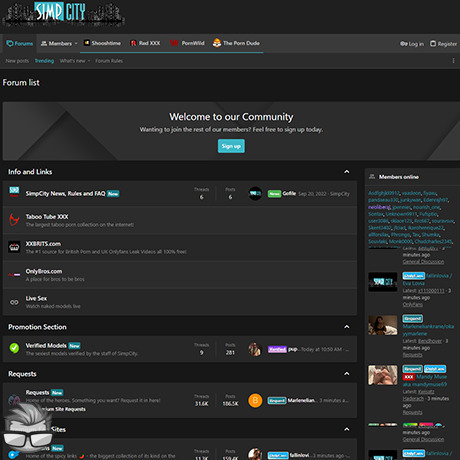Click the New badge next to Requests
Image resolution: width=460 pixels, height=460 pixels.
pyautogui.click(x=57, y=393)
